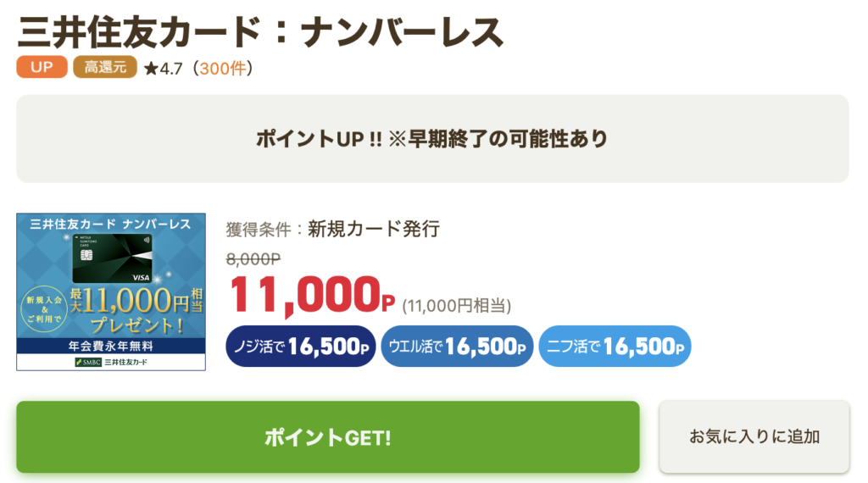Click the (11,000円相当) text
868x483 pixels.
457,306
